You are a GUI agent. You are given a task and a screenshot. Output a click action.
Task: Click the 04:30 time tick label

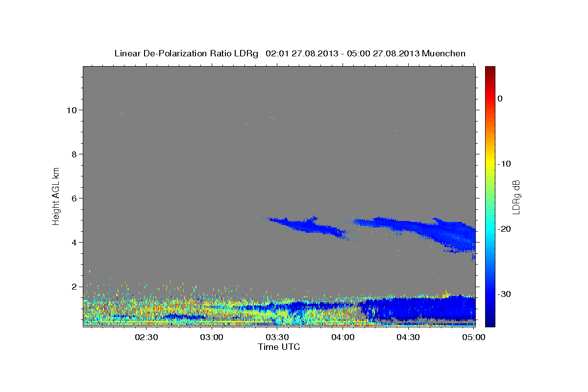(x=408, y=337)
